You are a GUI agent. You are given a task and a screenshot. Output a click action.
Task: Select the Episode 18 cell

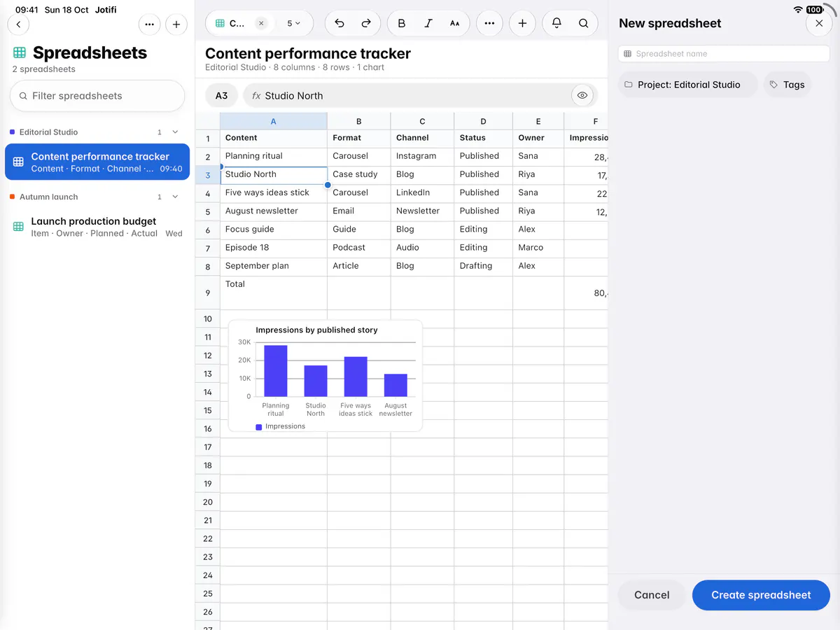tap(274, 248)
